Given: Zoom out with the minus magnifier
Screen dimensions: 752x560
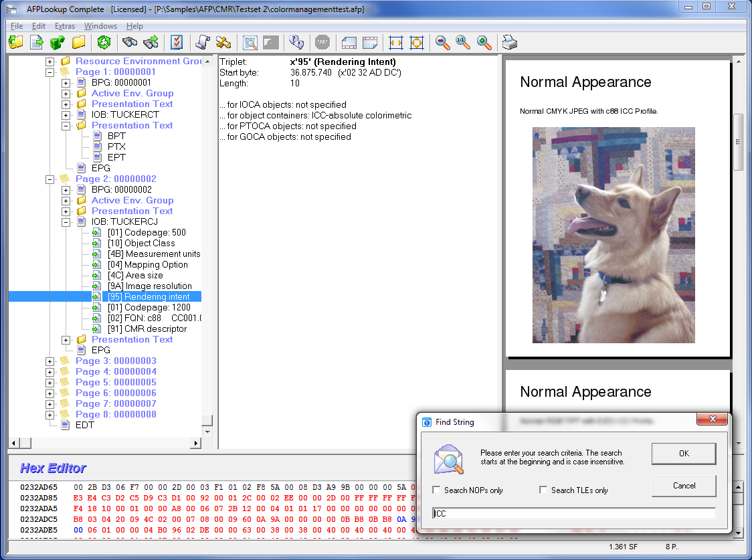Looking at the screenshot, I should (x=443, y=43).
